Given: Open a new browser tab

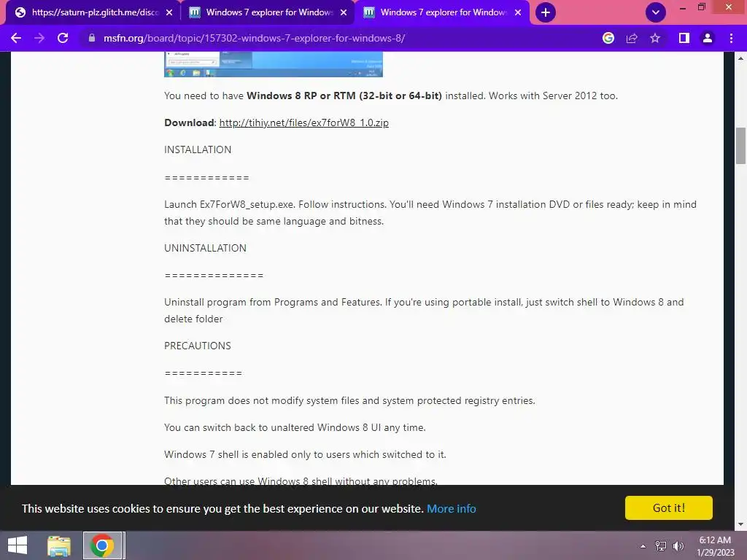Looking at the screenshot, I should [x=546, y=12].
